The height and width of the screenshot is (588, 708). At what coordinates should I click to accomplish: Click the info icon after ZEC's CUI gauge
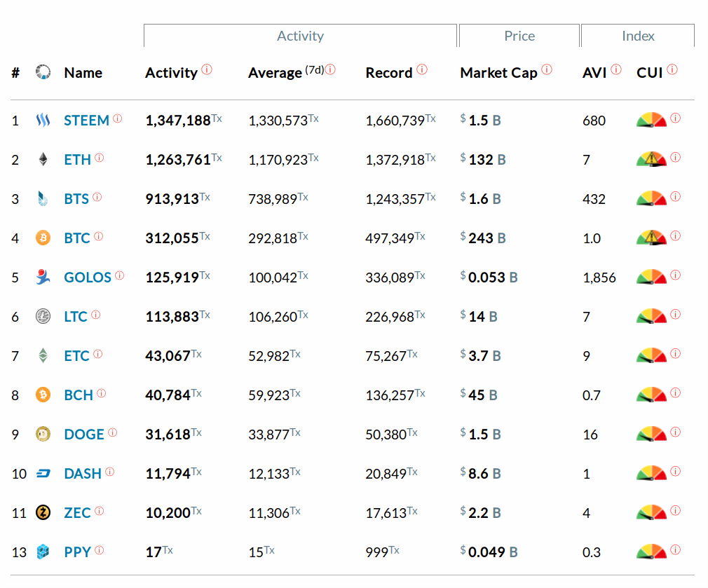tap(676, 510)
